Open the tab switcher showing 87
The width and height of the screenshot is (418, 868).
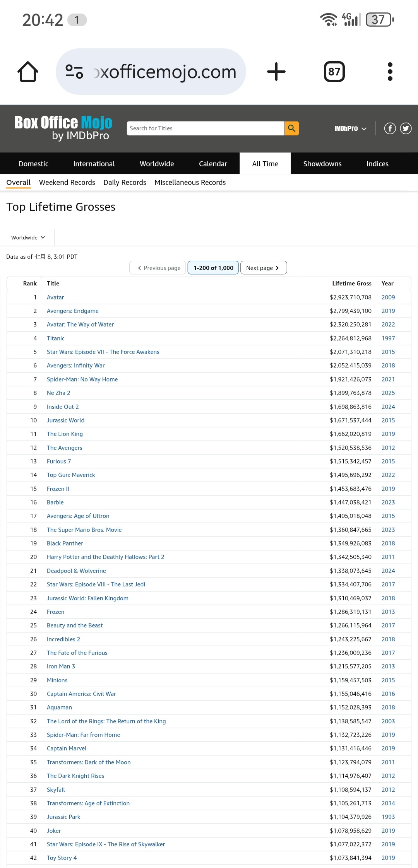(334, 72)
